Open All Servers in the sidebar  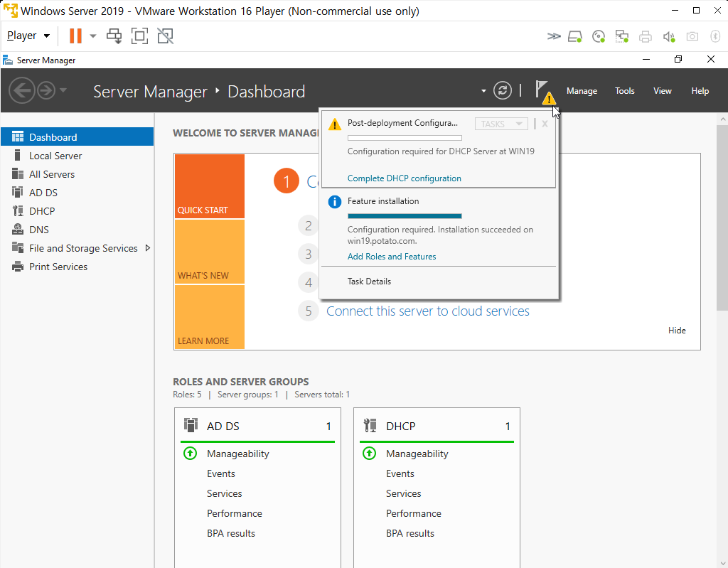pos(77,174)
